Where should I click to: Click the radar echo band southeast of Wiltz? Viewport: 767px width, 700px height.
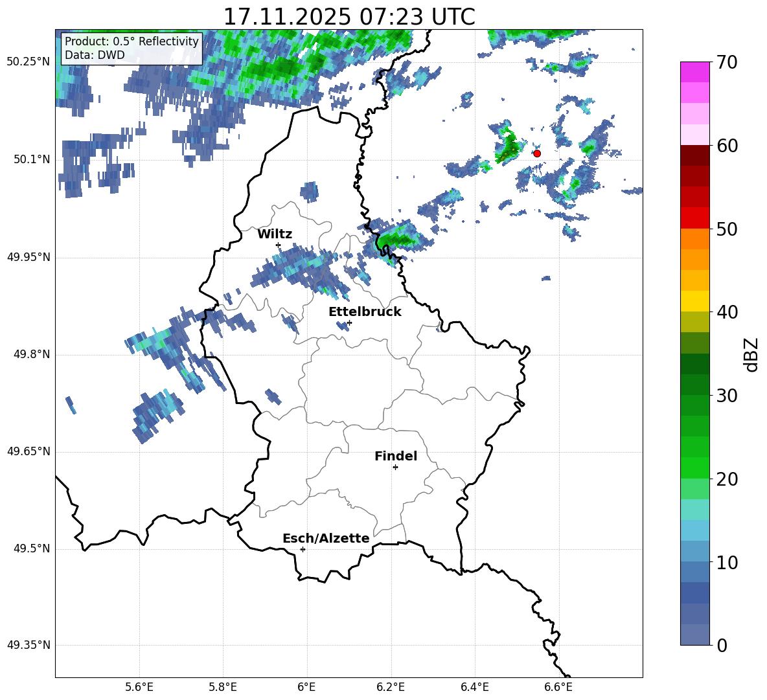[x=301, y=271]
